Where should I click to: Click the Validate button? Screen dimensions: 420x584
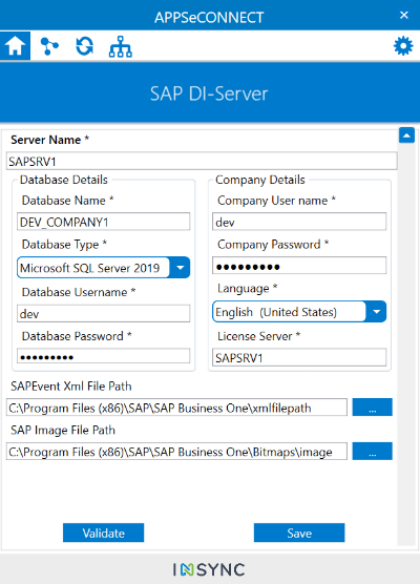[x=104, y=533]
